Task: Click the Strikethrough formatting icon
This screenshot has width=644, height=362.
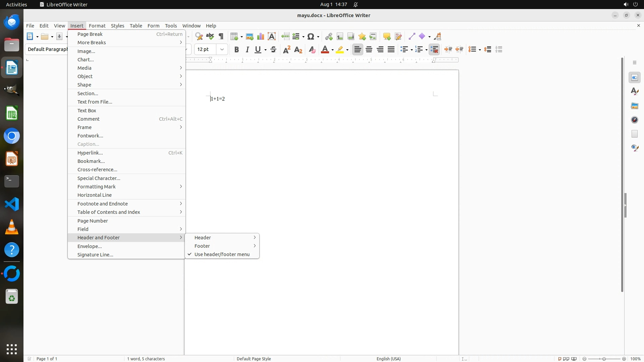Action: [x=273, y=50]
